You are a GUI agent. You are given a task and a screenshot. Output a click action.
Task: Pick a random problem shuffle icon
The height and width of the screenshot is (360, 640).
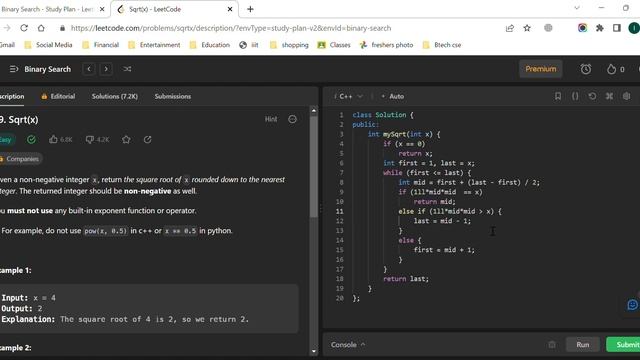point(127,69)
